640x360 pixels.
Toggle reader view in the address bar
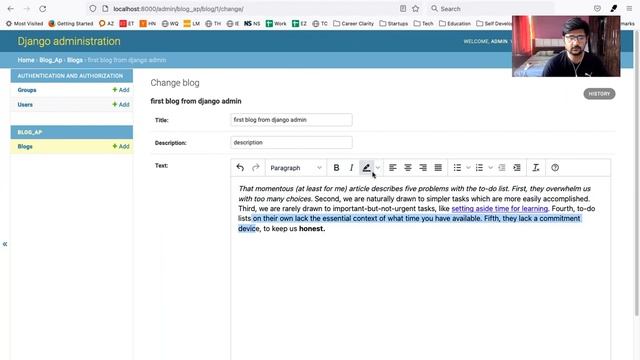[x=403, y=9]
